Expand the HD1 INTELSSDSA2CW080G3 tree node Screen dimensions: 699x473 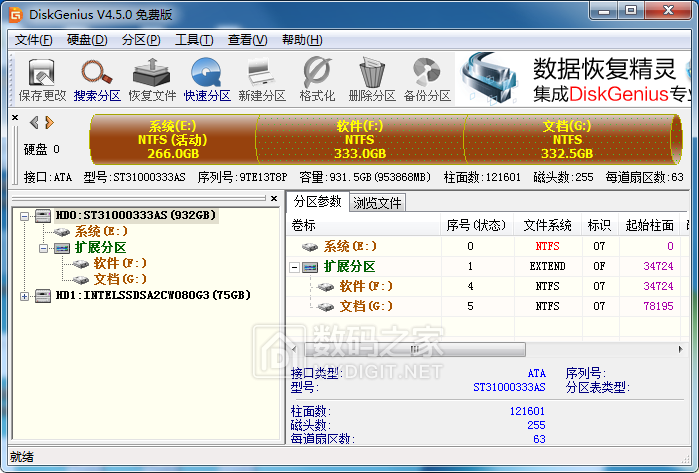(x=25, y=296)
